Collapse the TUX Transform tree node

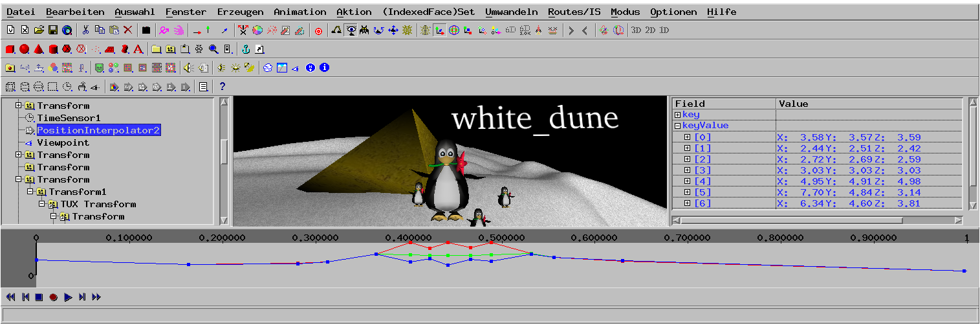point(42,204)
